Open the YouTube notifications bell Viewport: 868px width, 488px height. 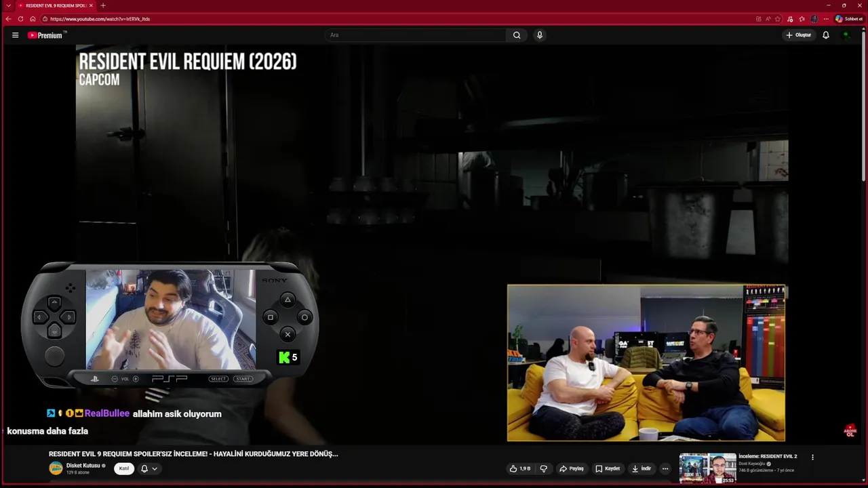[826, 35]
